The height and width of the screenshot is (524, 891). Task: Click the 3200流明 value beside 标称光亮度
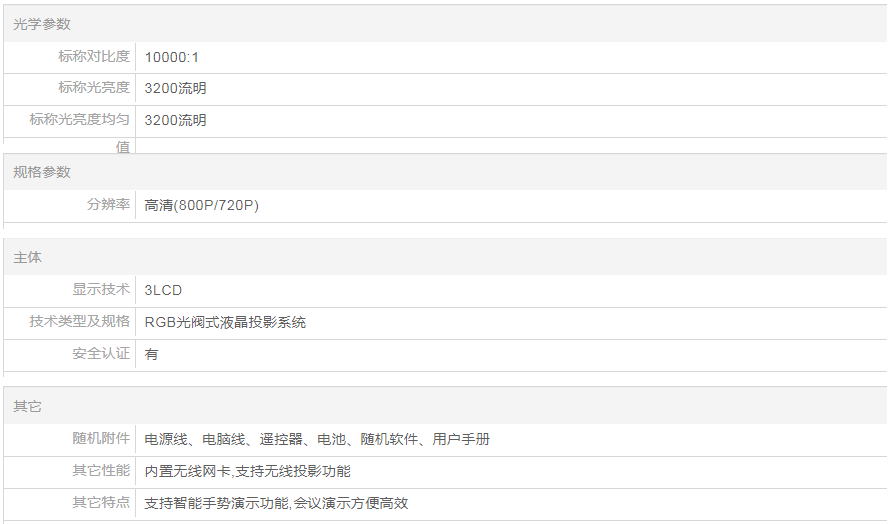pos(176,89)
